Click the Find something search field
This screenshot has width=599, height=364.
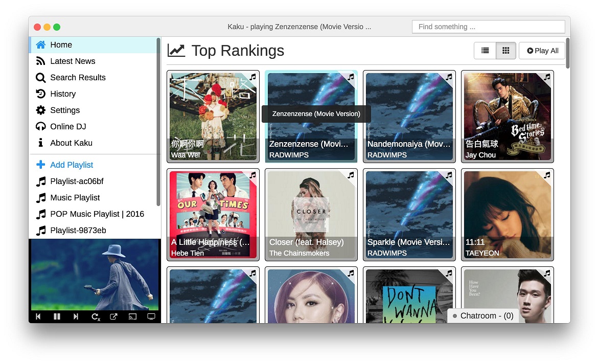click(x=488, y=27)
